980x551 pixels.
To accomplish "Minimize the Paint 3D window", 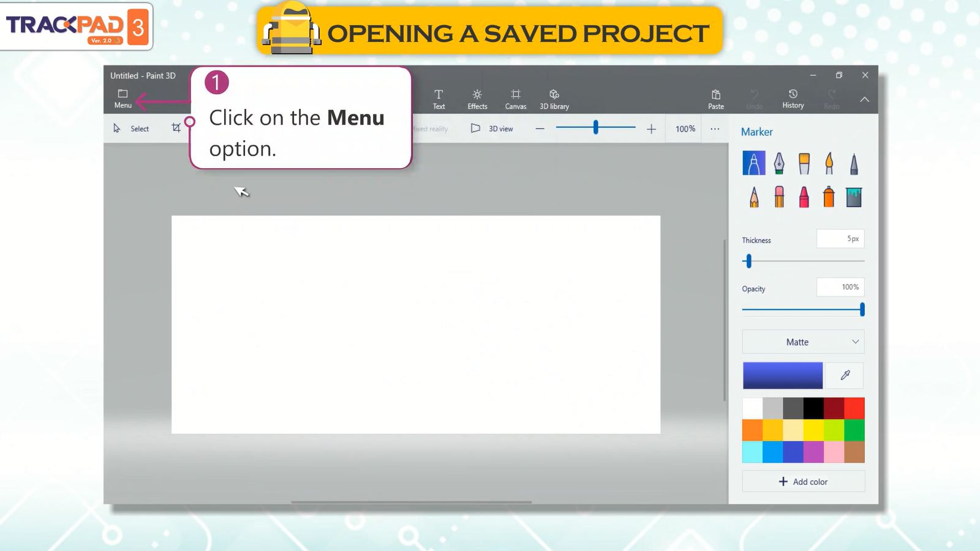I will coord(813,75).
